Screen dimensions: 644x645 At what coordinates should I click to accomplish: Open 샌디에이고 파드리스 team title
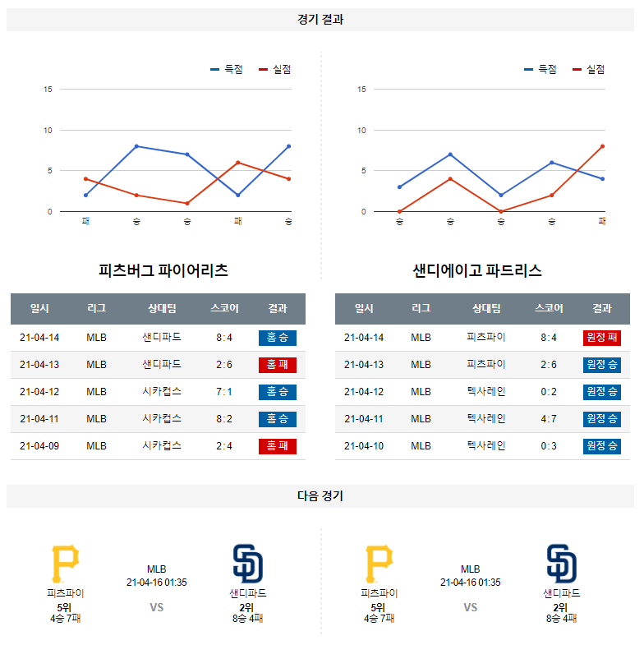pos(477,270)
